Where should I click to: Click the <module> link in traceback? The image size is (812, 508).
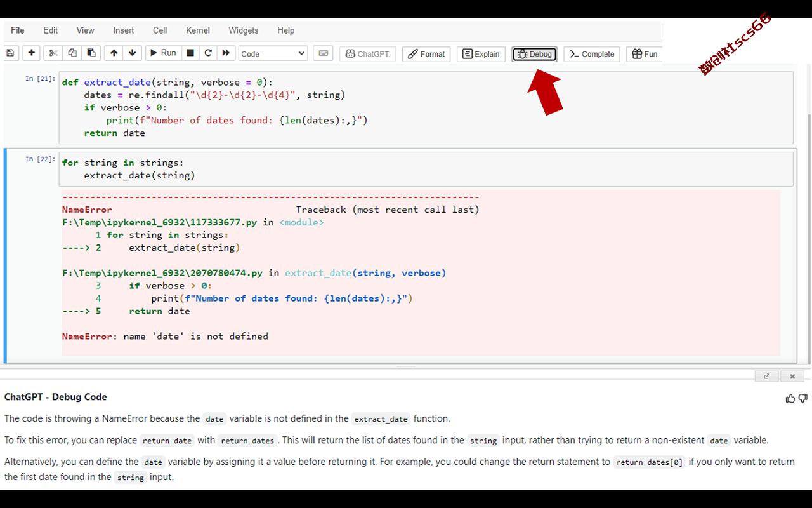301,222
